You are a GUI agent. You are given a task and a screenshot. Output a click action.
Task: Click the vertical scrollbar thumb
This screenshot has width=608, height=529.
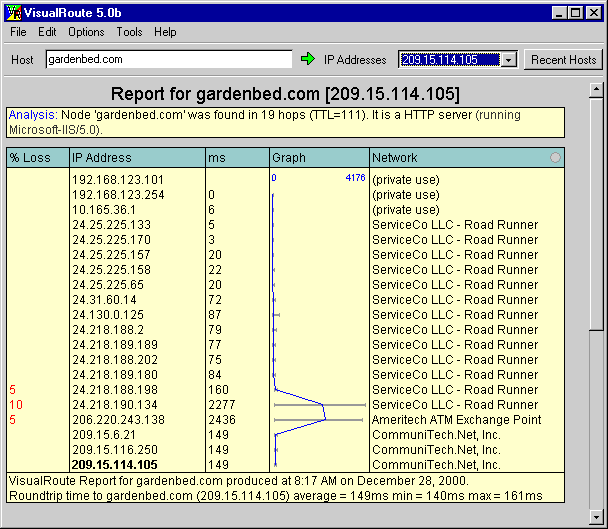pyautogui.click(x=596, y=214)
